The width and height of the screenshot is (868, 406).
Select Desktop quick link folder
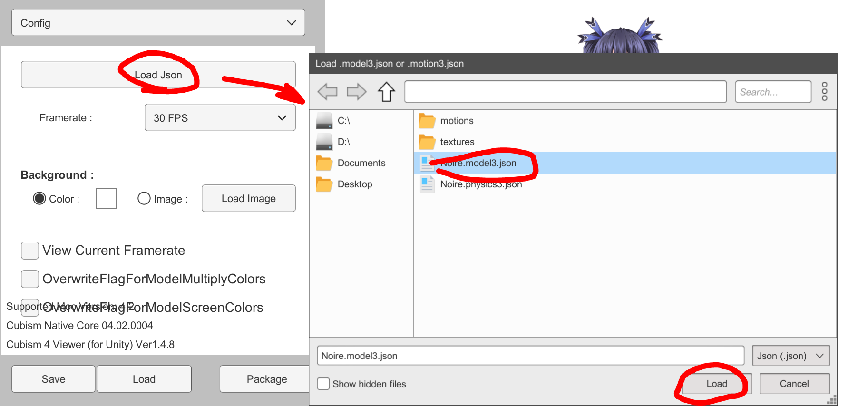point(361,184)
